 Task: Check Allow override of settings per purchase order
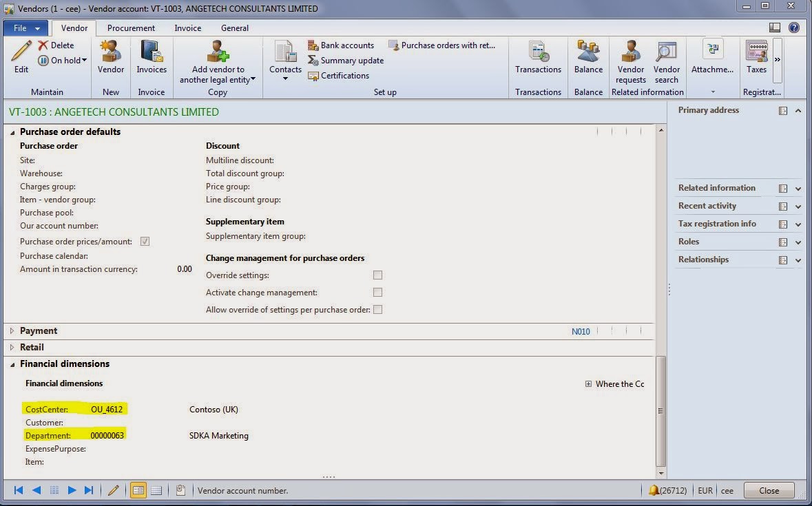(377, 309)
